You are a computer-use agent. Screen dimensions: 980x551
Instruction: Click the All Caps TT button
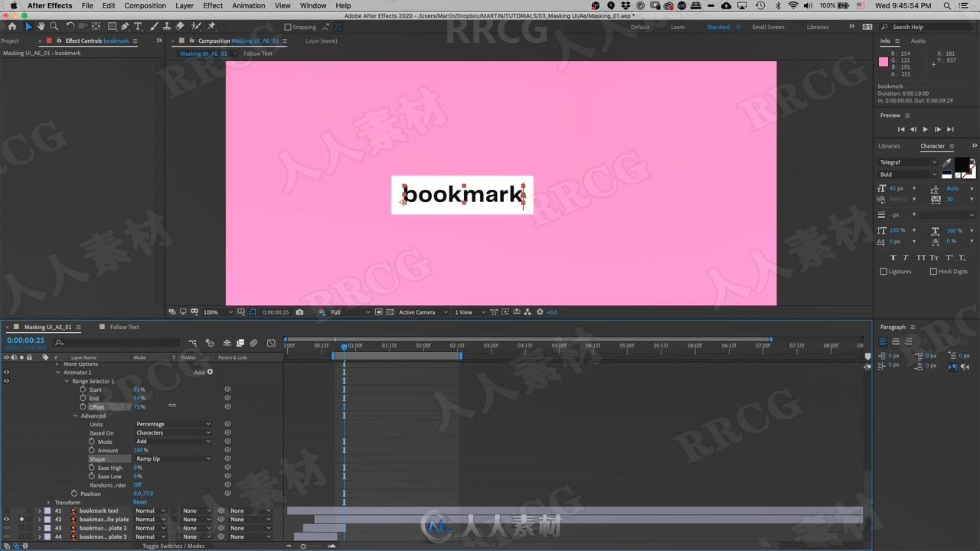[x=921, y=258]
